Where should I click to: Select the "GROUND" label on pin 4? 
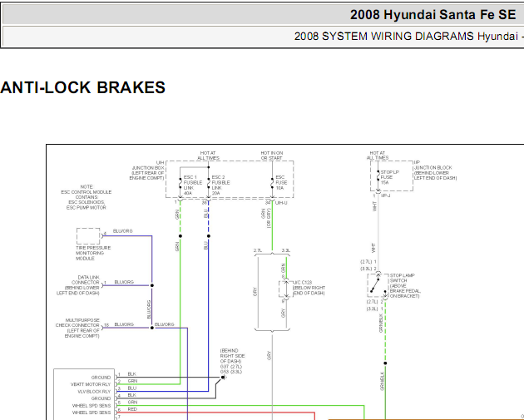[x=101, y=398]
